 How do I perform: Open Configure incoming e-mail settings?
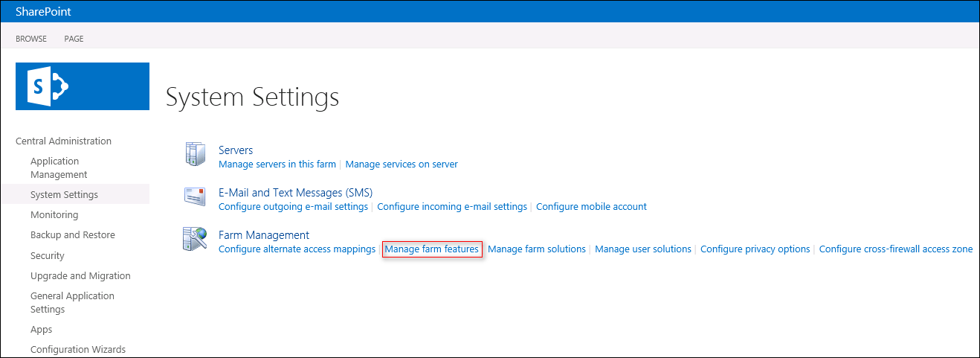point(452,206)
